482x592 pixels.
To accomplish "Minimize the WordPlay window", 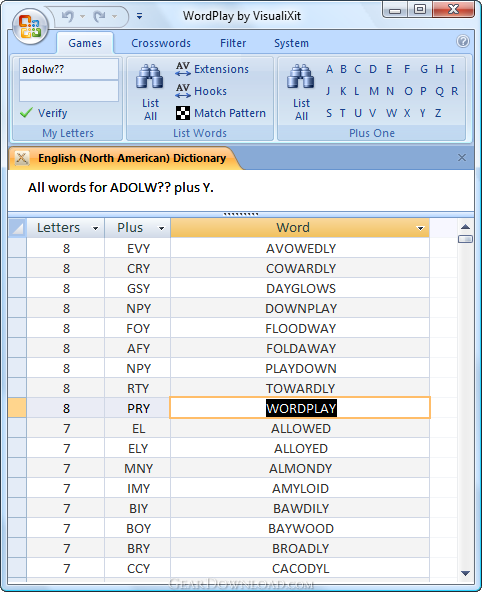I will [x=395, y=9].
